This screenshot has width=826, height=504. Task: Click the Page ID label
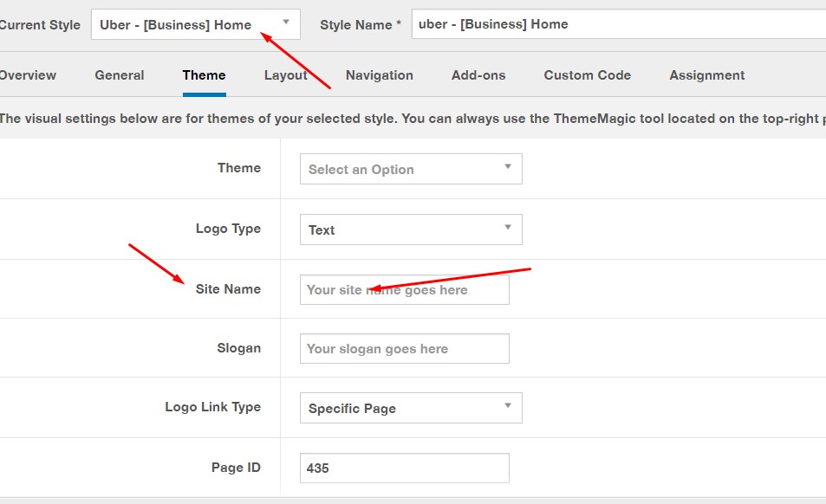point(236,468)
